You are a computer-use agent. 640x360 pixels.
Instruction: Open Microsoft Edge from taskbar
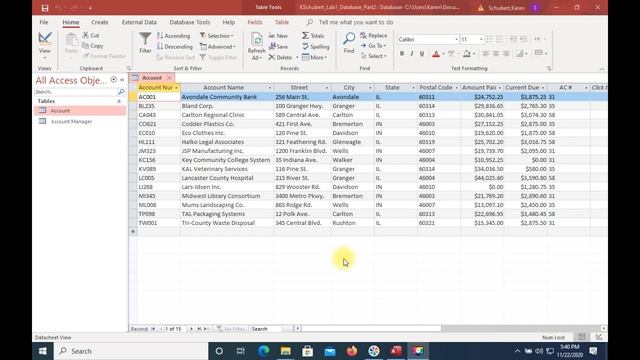pos(263,351)
